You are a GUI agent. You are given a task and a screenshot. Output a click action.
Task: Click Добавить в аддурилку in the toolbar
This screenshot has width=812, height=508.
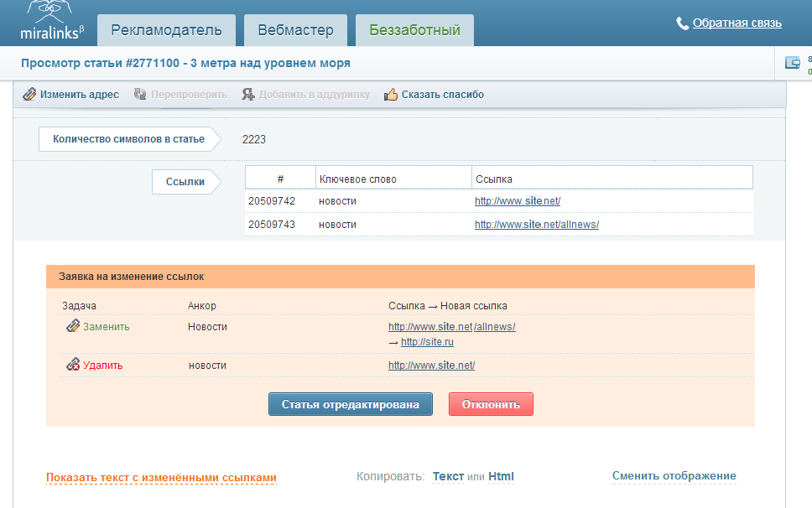pyautogui.click(x=315, y=95)
